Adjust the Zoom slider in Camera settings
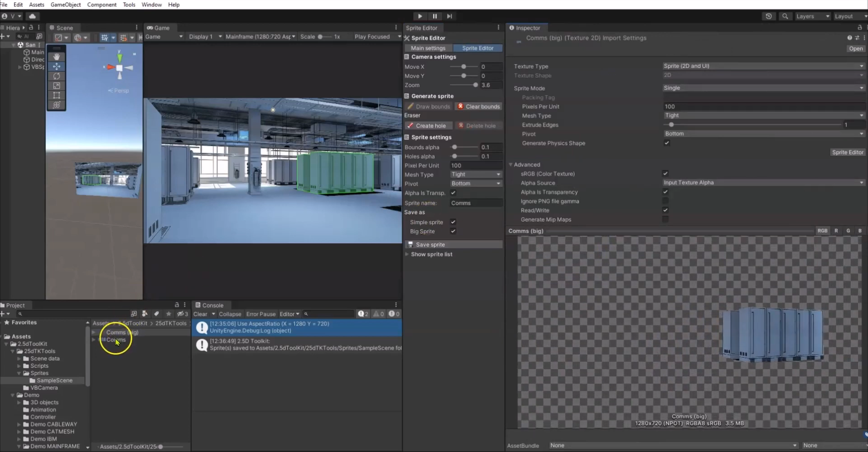Screen dimensions: 868x452 (475, 85)
